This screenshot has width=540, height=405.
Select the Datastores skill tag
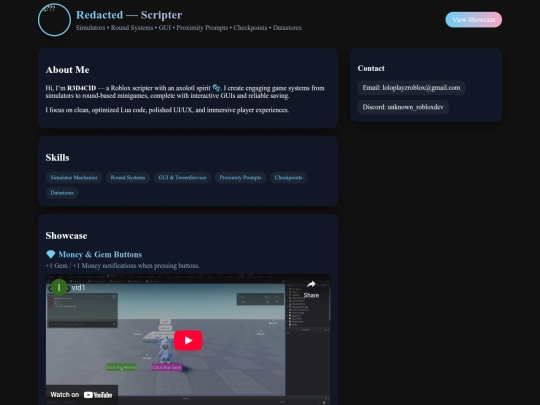click(x=62, y=193)
